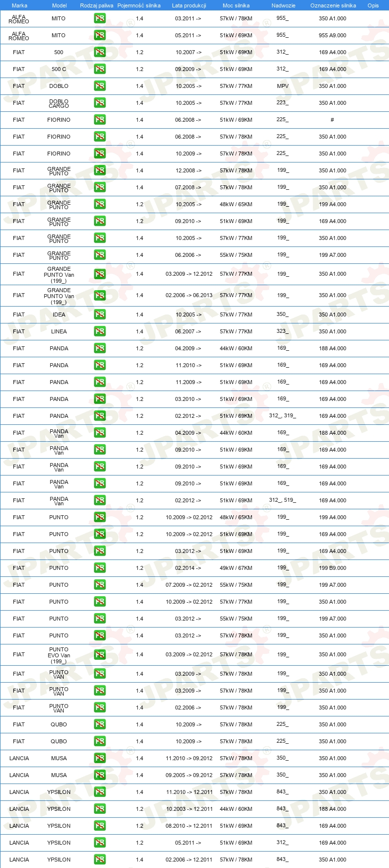Click the Rodzaj paliwa column header
Image resolution: width=389 pixels, height=868 pixels.
97,5
